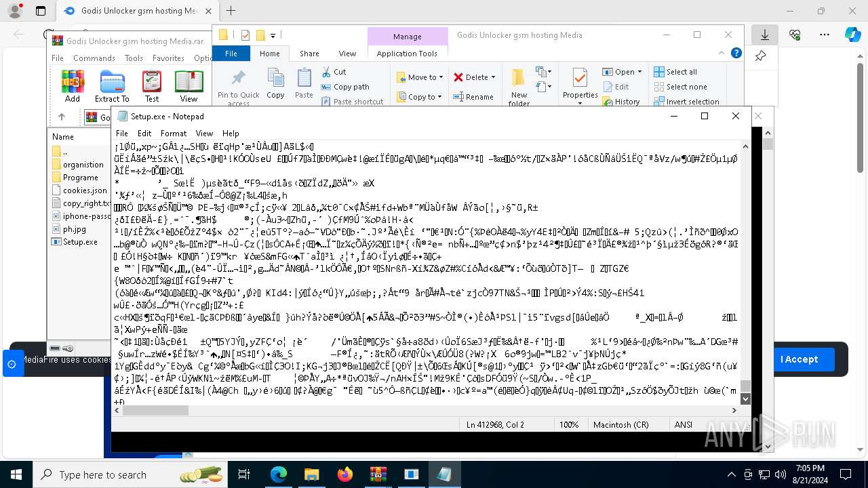Click Edge profile avatar icon
This screenshot has height=488, width=868.
(x=14, y=11)
